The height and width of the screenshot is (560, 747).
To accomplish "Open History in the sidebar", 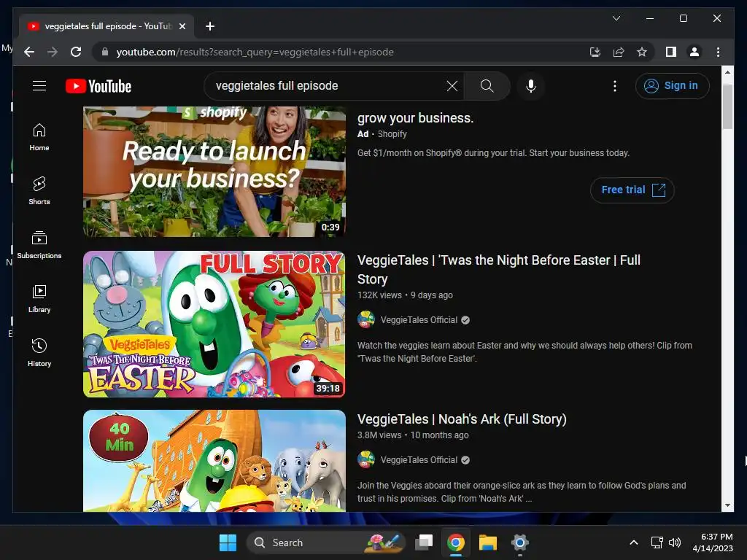I will [x=39, y=352].
